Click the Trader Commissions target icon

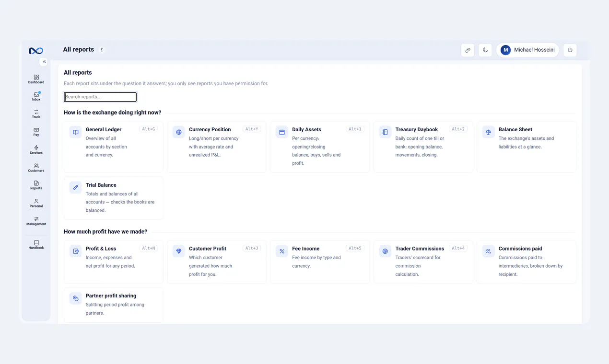[x=385, y=251]
